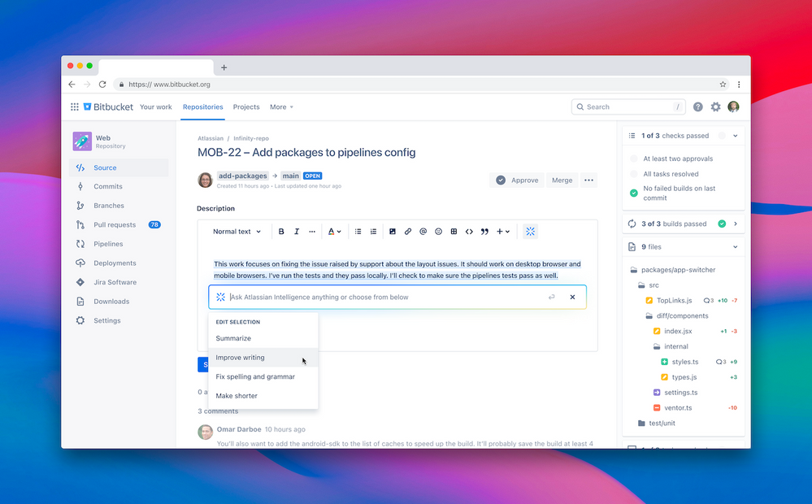
Task: Insert a block quote from the toolbar
Action: [484, 231]
